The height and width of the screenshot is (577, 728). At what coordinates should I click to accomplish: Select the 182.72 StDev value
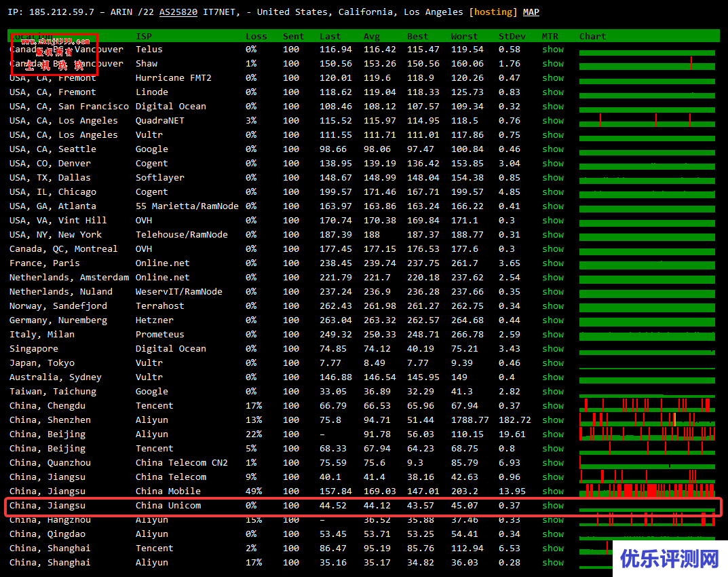515,420
